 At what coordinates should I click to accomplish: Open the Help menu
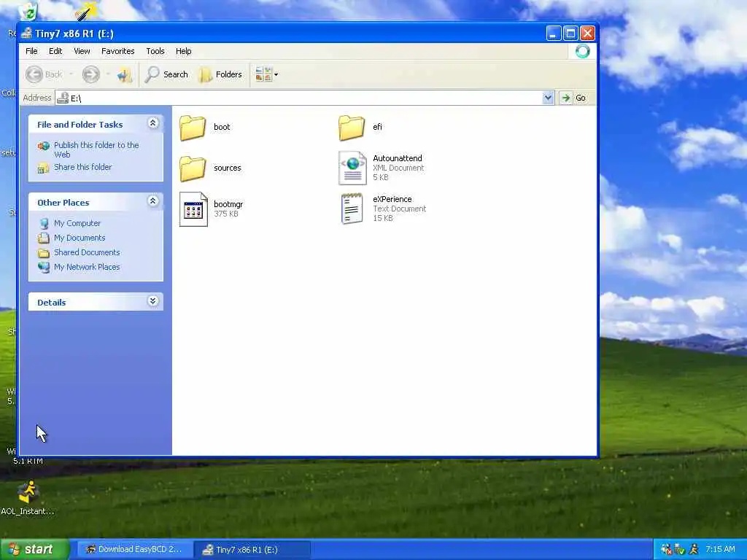(x=183, y=51)
